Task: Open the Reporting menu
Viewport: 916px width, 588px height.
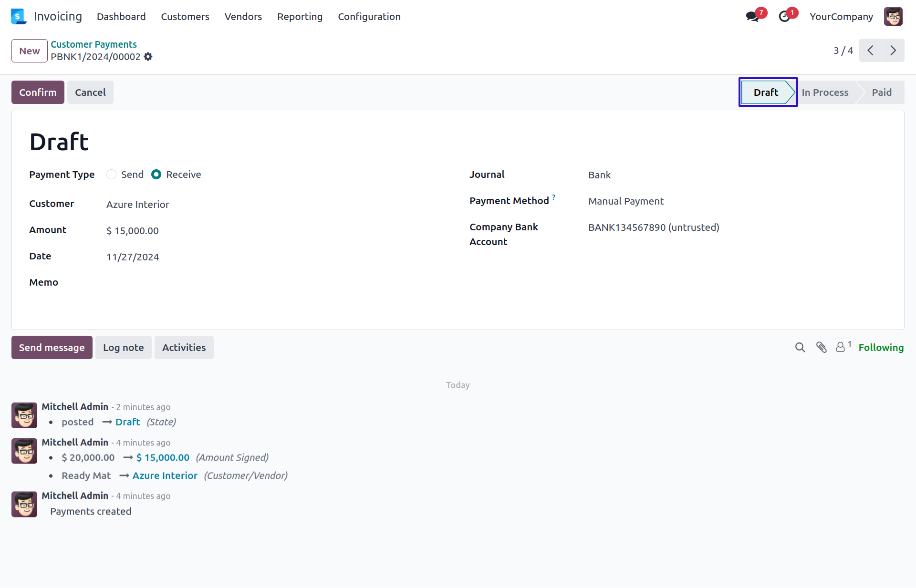Action: 300,17
